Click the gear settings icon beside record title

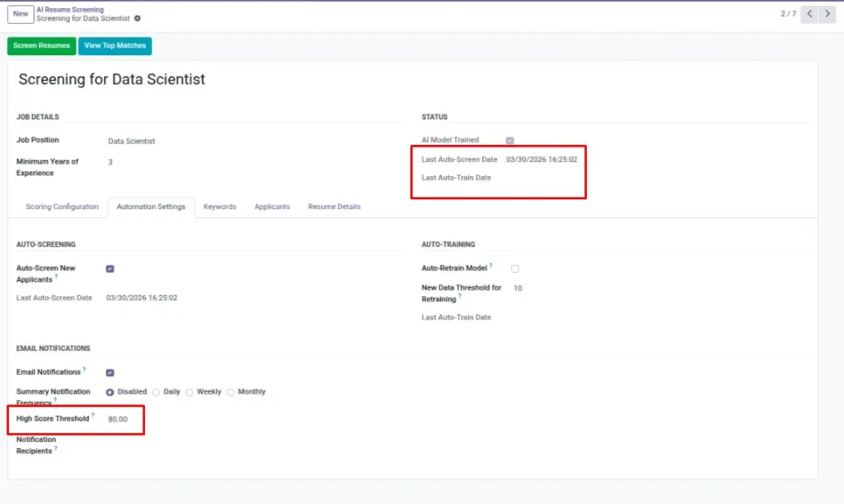(x=138, y=18)
